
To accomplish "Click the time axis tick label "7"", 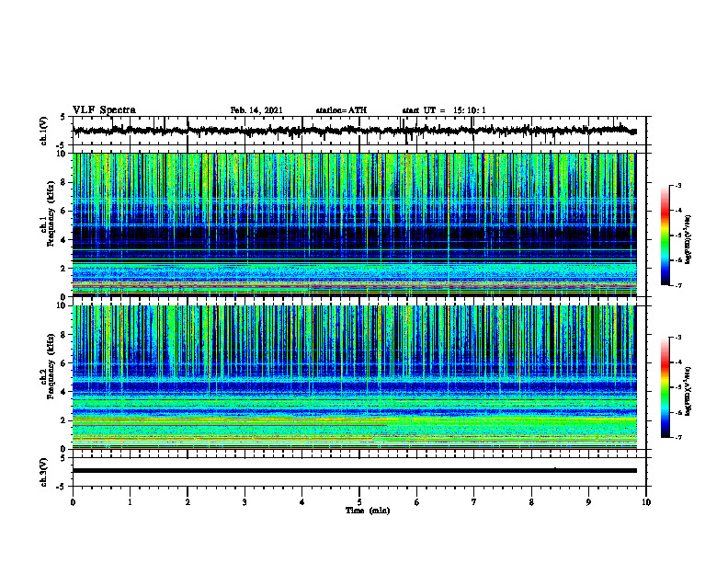I will 474,502.
